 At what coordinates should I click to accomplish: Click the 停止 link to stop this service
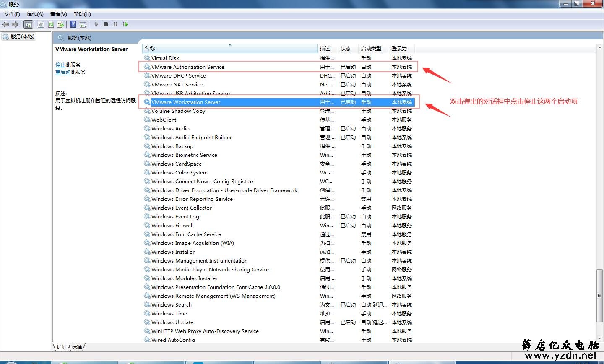[60, 65]
